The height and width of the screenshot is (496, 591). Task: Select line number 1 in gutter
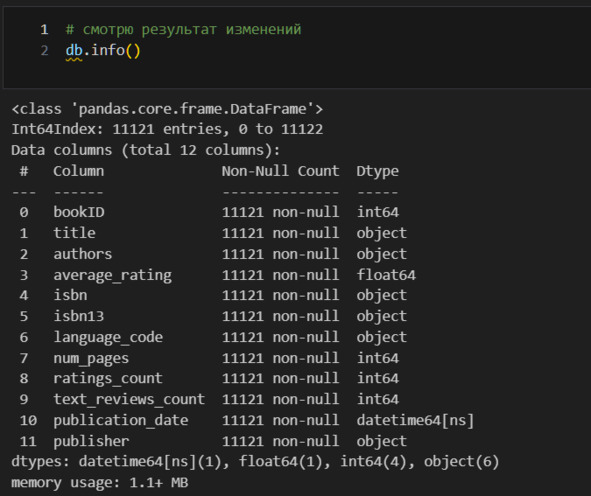click(x=44, y=29)
